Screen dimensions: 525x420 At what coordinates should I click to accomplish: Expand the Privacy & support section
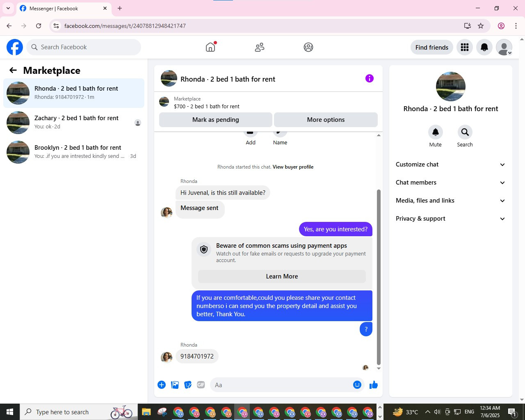point(450,219)
